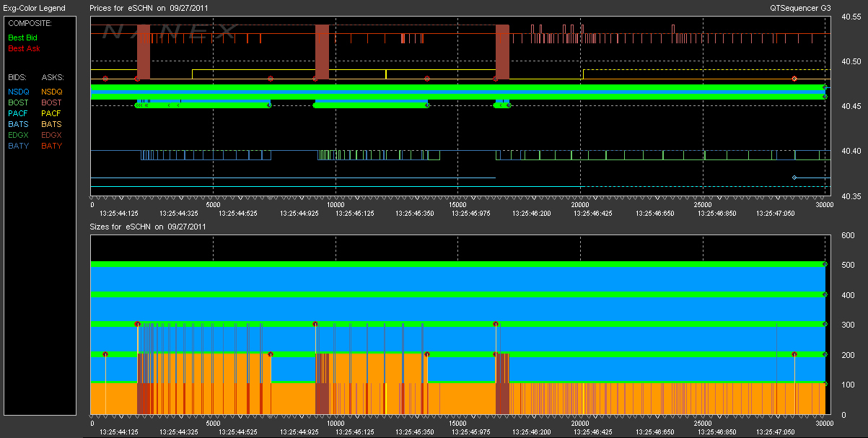Pick BOST in the ASKS column
Image resolution: width=868 pixels, height=438 pixels.
pos(52,102)
